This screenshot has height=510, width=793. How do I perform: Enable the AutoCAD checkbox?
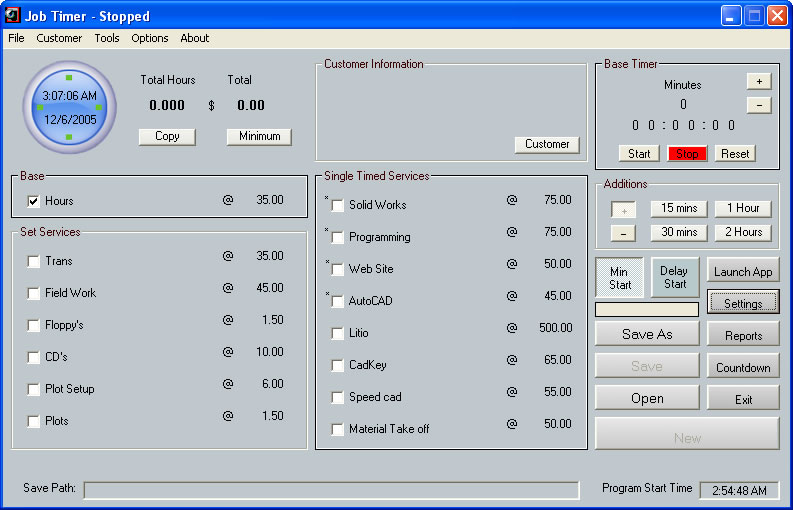[x=337, y=302]
